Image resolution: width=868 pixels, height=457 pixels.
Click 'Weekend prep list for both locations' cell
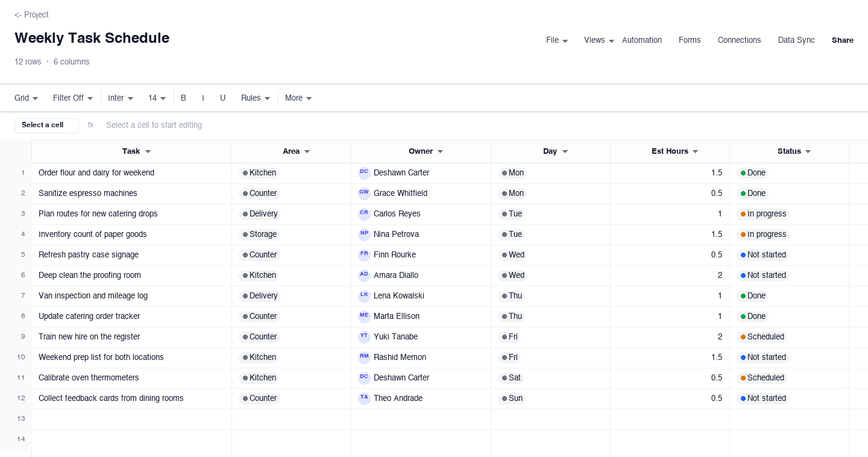pos(131,357)
